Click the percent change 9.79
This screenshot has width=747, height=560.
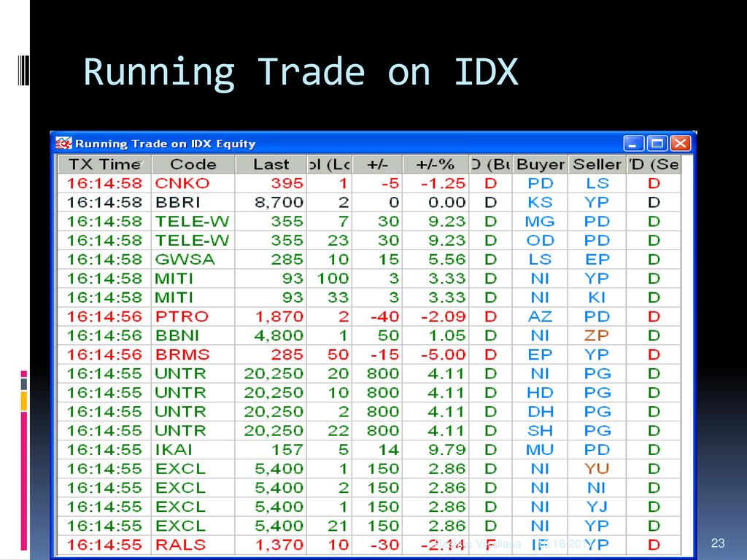pyautogui.click(x=446, y=450)
